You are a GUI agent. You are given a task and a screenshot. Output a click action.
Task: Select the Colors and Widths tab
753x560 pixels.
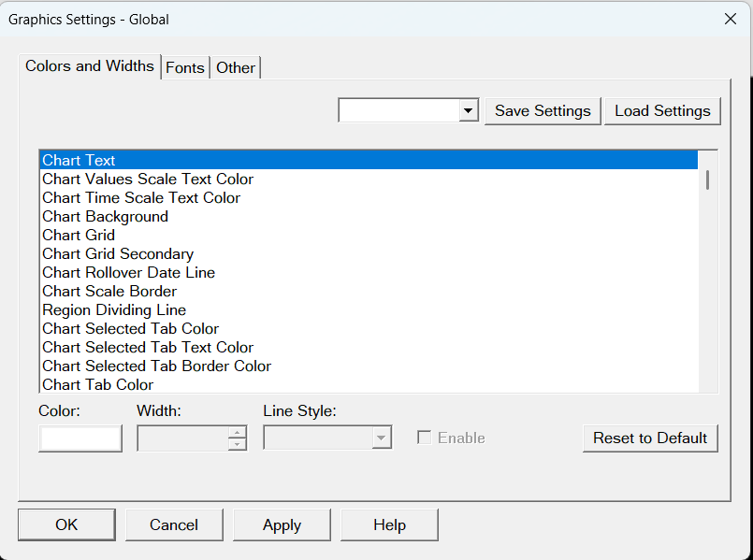tap(90, 65)
